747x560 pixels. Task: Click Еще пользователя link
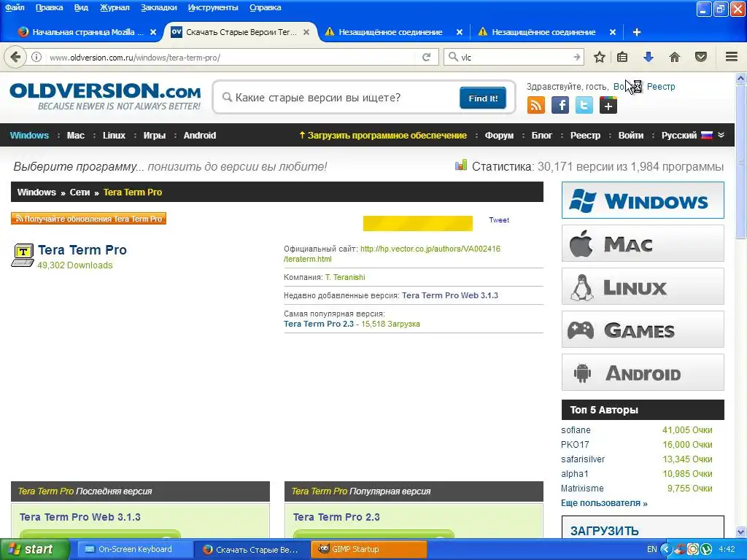tap(604, 503)
